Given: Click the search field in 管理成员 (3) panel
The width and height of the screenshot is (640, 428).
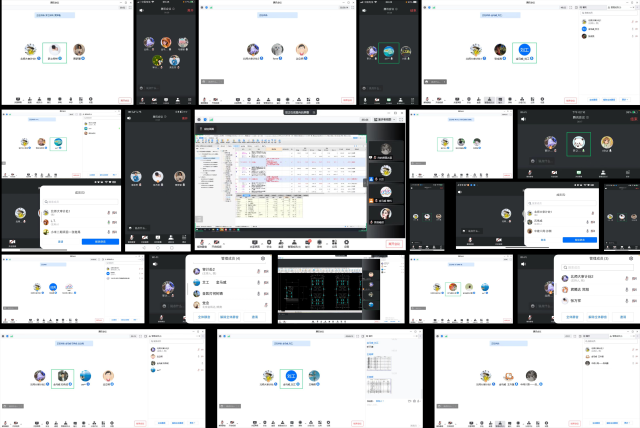Looking at the screenshot, I should tap(599, 267).
